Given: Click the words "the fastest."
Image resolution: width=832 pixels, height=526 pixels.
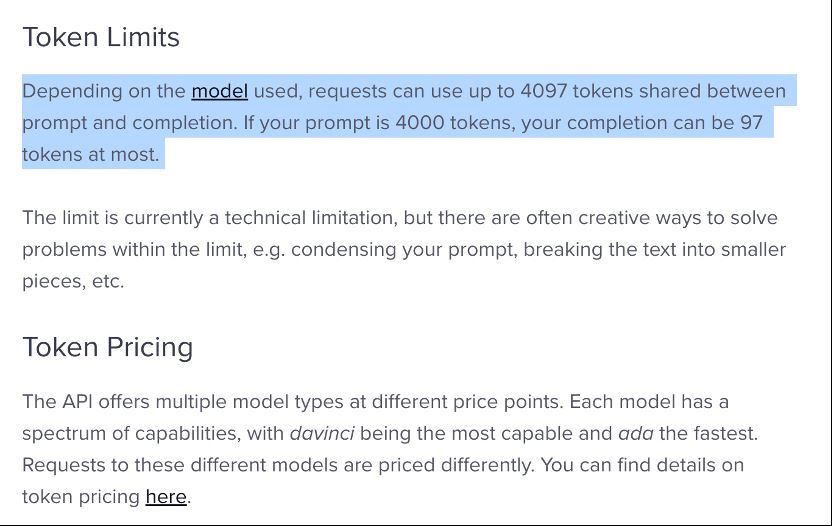Looking at the screenshot, I should pyautogui.click(x=708, y=434).
